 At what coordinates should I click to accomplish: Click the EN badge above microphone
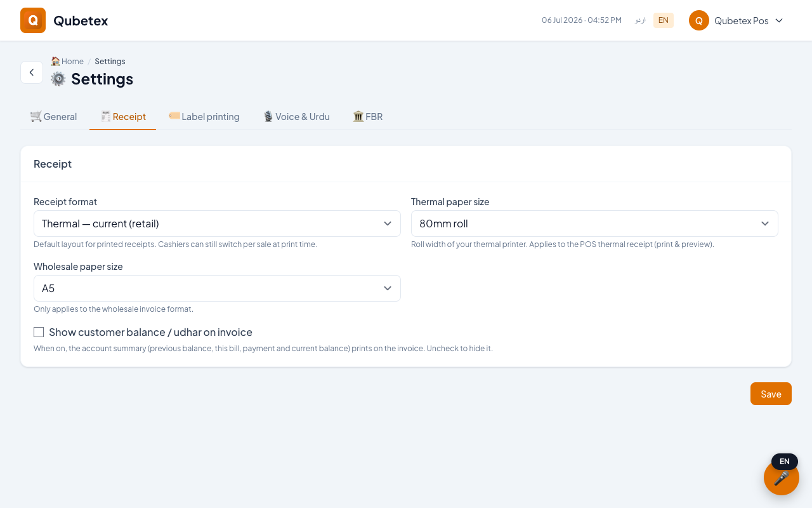click(785, 462)
